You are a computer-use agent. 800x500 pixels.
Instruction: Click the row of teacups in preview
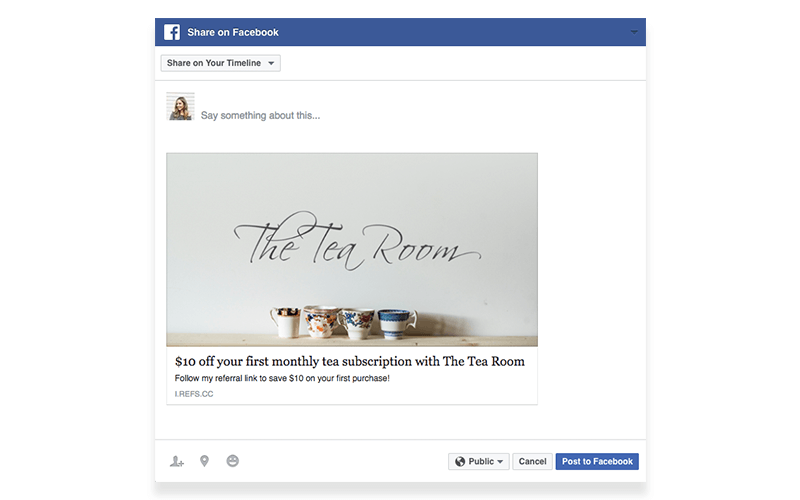[344, 322]
